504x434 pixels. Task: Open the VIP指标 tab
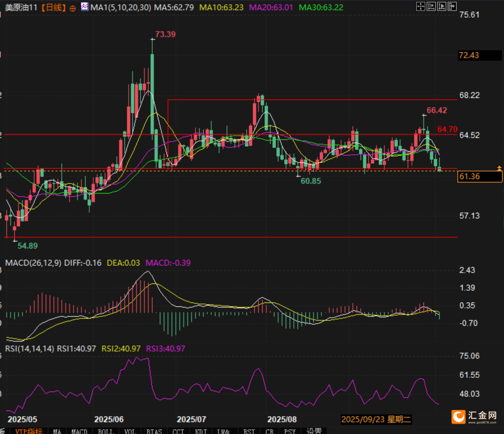coord(29,431)
